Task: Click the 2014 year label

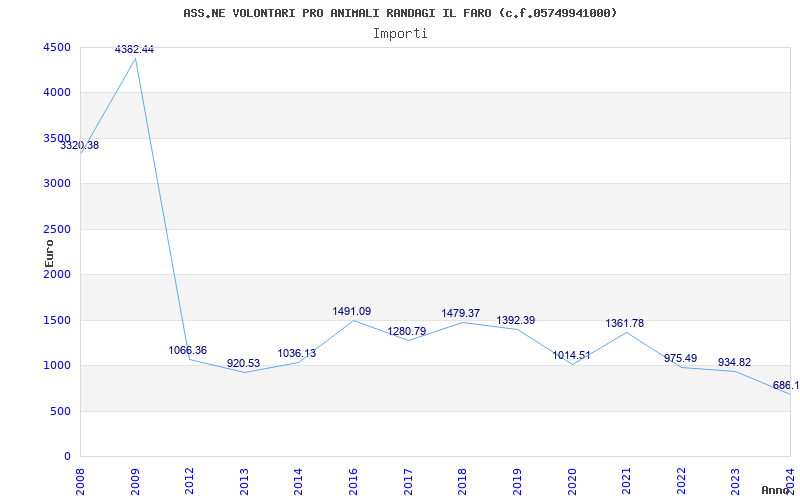Action: [299, 481]
